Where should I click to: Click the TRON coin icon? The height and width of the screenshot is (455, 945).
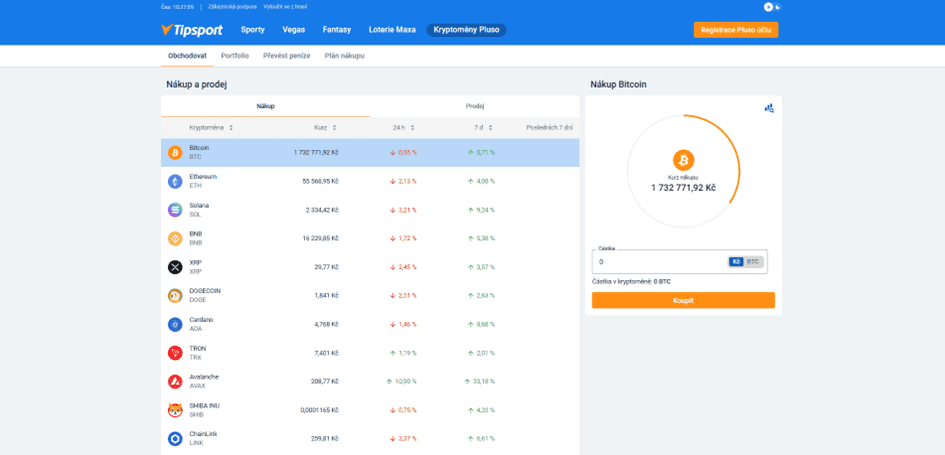pyautogui.click(x=175, y=353)
